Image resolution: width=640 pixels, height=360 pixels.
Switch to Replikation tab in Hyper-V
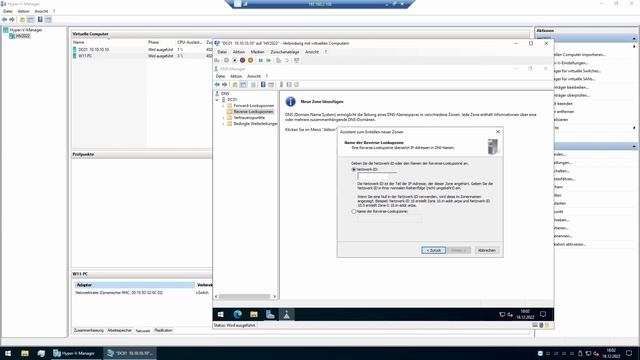pyautogui.click(x=163, y=331)
